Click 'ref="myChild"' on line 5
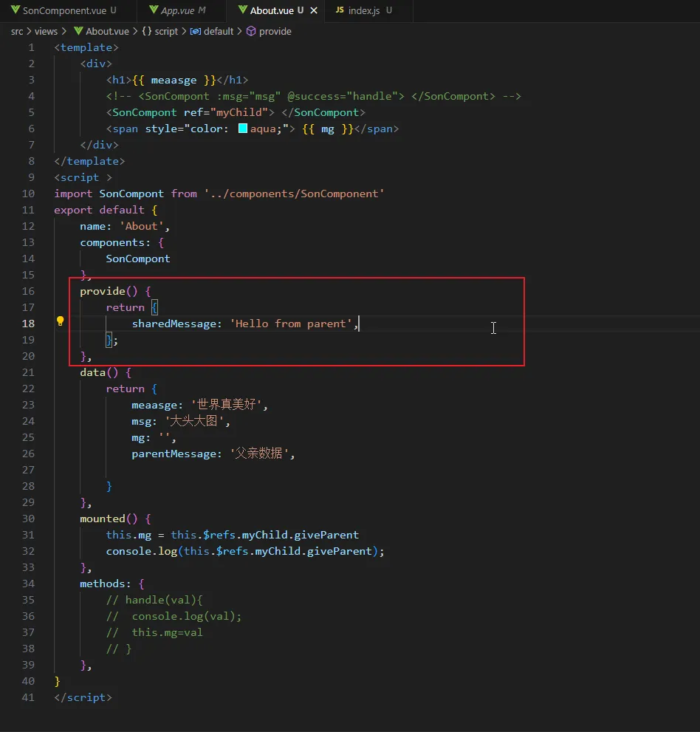Viewport: 700px width, 732px height. point(226,112)
